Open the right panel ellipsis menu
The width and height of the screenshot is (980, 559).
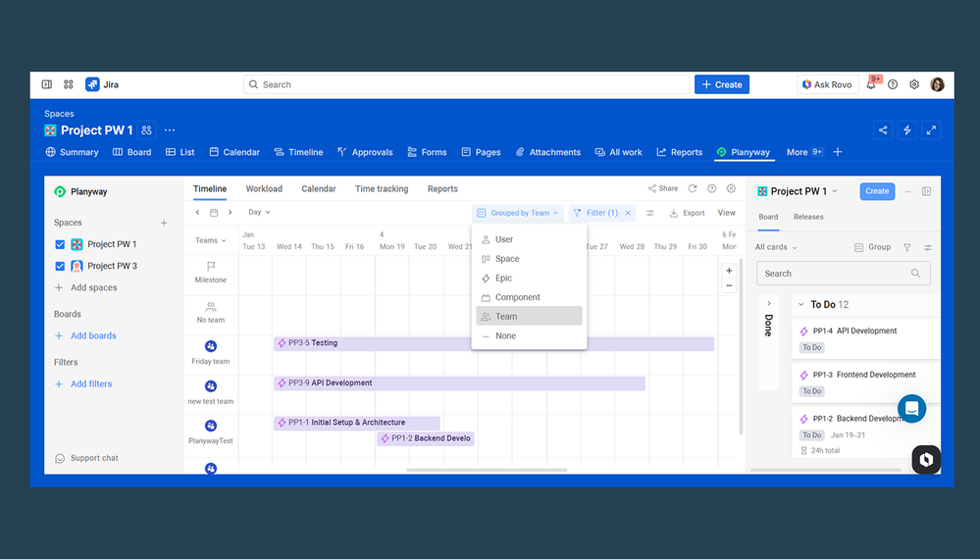[x=907, y=191]
